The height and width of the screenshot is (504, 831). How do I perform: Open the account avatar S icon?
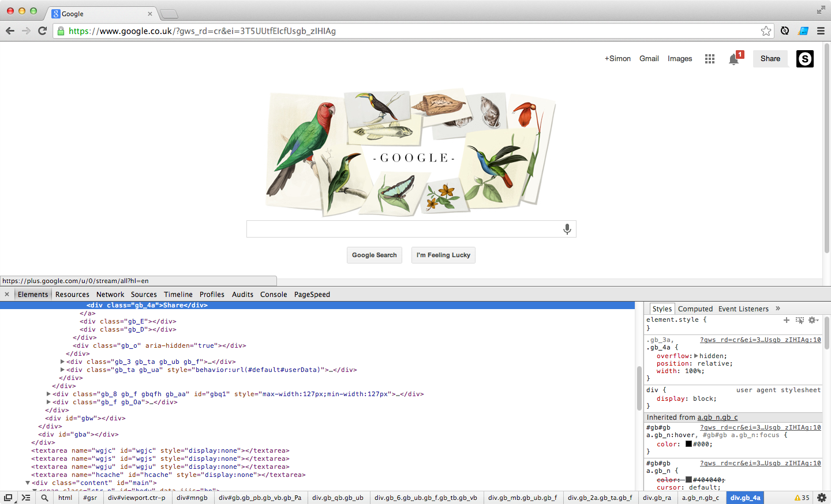point(805,59)
